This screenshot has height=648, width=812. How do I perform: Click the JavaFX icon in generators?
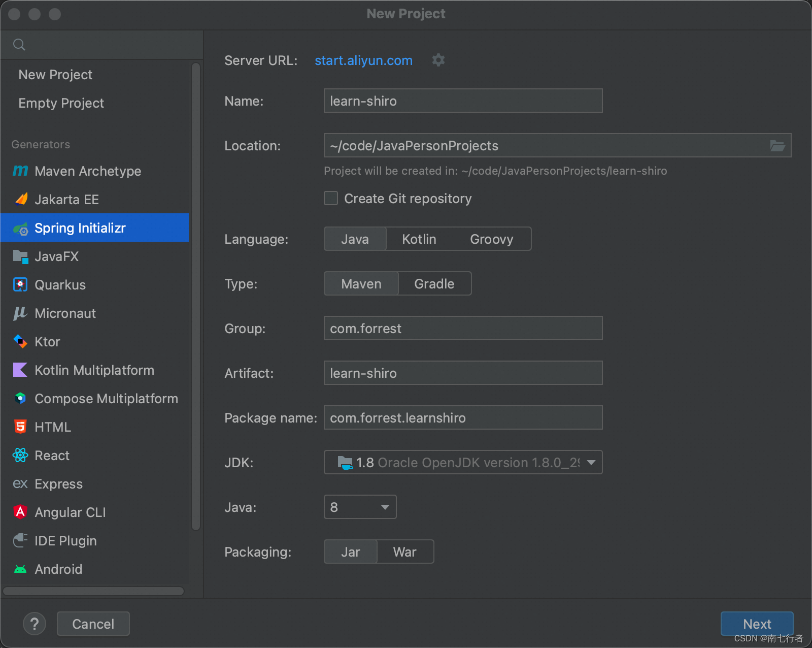coord(20,256)
